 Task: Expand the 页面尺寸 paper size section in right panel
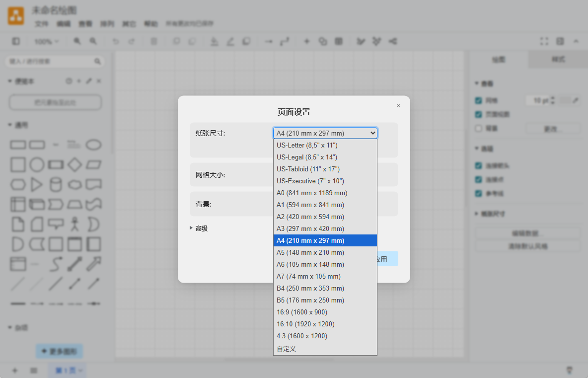[x=490, y=214]
